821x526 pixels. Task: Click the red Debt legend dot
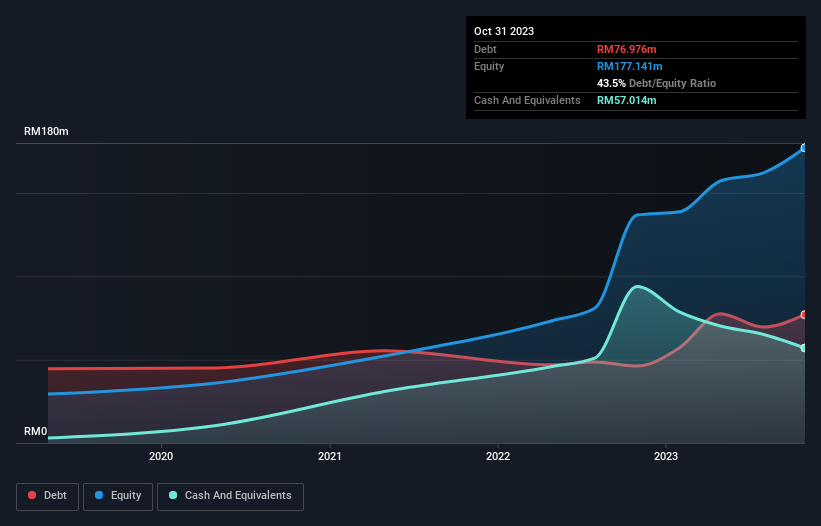[x=32, y=495]
